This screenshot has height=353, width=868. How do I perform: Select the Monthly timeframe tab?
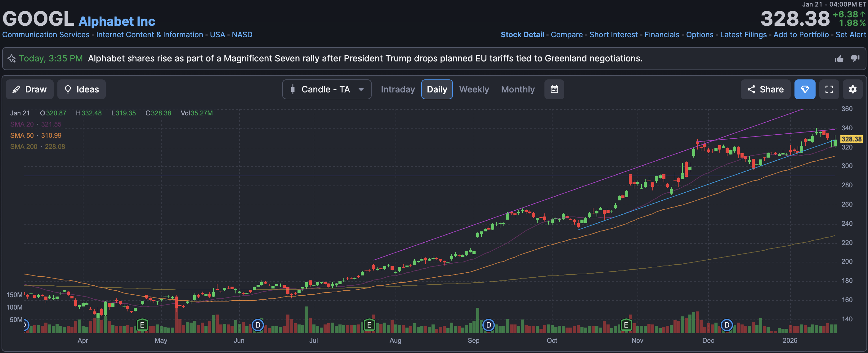pyautogui.click(x=517, y=89)
